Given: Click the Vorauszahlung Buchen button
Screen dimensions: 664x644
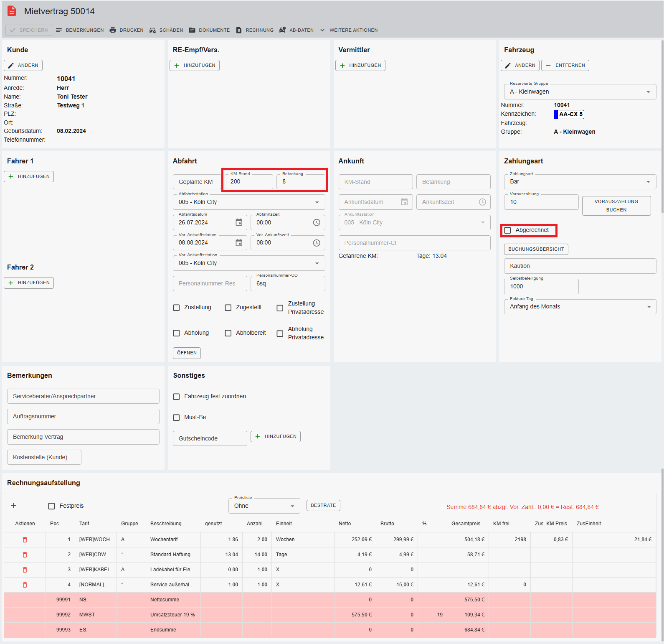Looking at the screenshot, I should pyautogui.click(x=616, y=206).
